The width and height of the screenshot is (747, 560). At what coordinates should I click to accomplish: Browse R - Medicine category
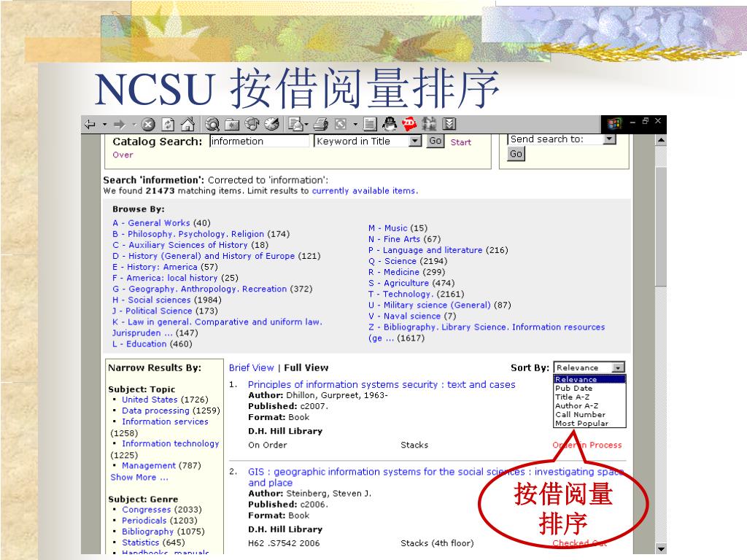coord(393,272)
